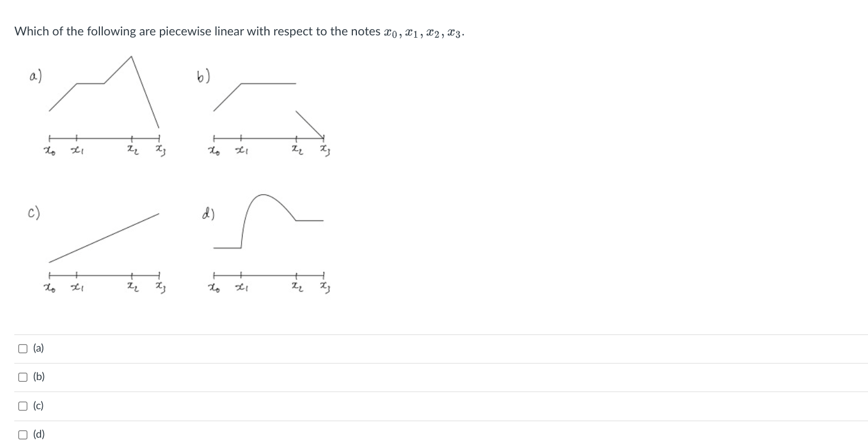Image resolution: width=868 pixels, height=448 pixels.
Task: Click the handwritten "a)" graph label
Action: coord(35,75)
